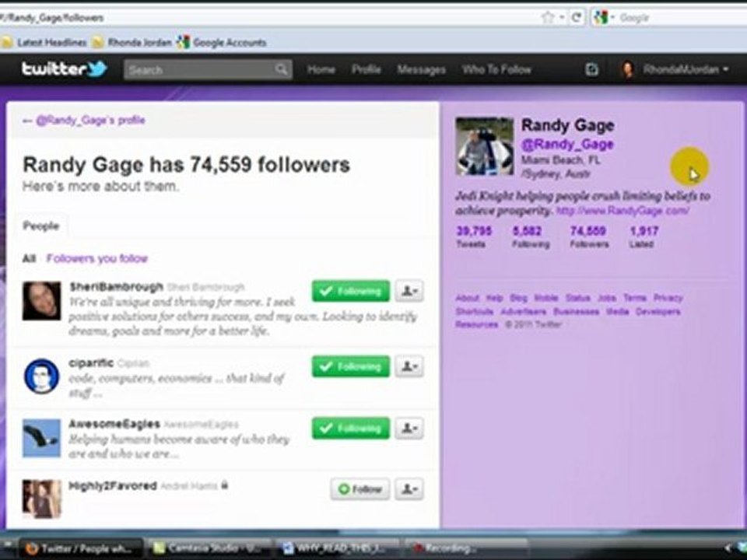747x560 pixels.
Task: Go to Home in Twitter nav
Action: 321,69
